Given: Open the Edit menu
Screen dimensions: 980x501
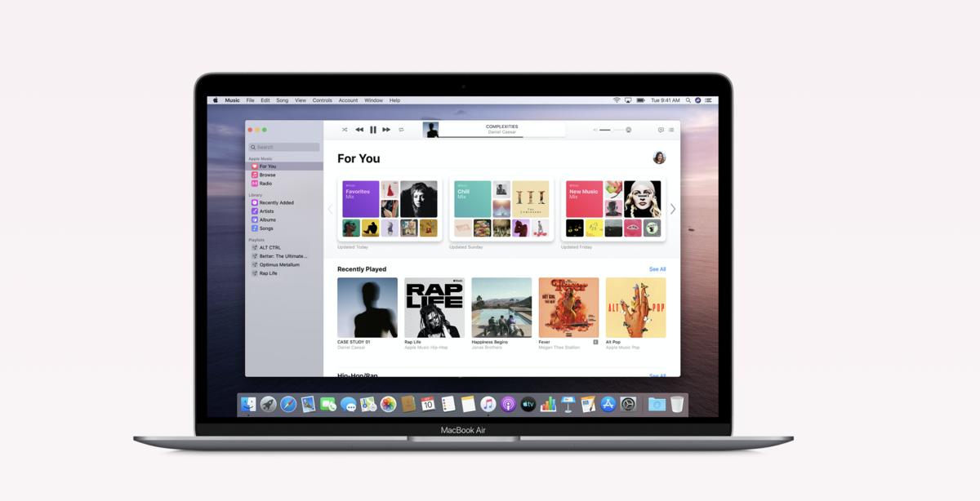Looking at the screenshot, I should click(265, 100).
